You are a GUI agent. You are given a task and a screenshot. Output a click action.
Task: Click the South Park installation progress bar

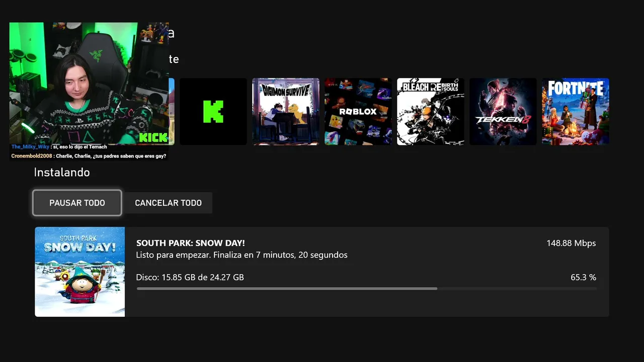coord(366,289)
